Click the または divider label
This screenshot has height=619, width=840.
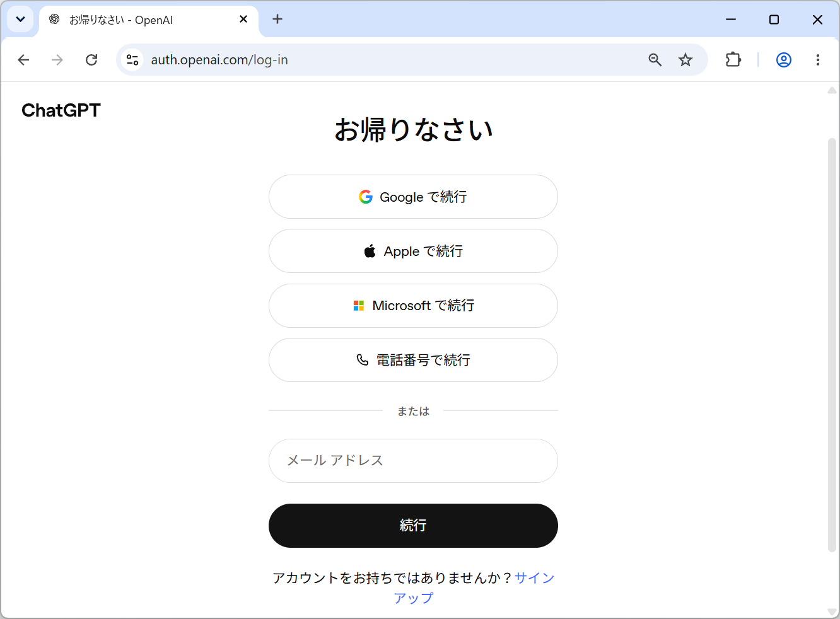(413, 411)
